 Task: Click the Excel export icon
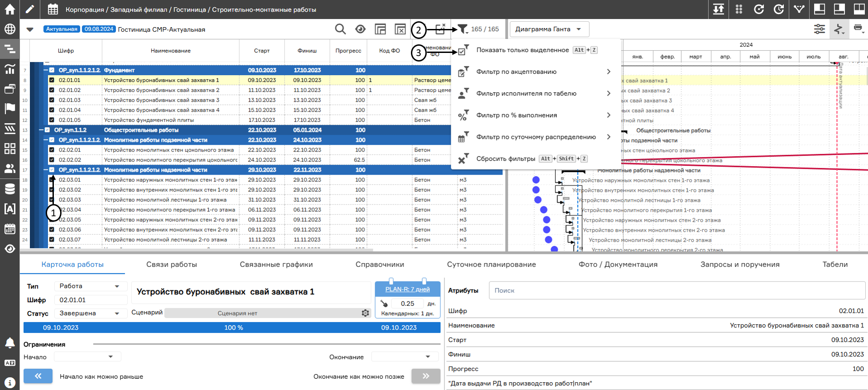pos(400,29)
